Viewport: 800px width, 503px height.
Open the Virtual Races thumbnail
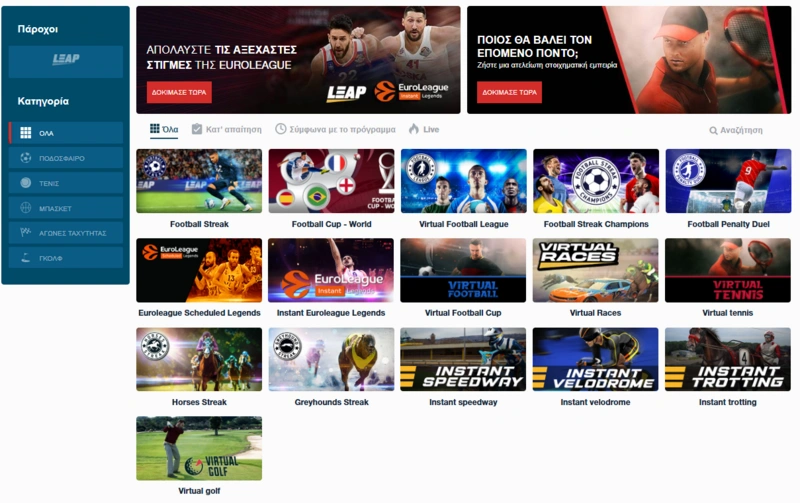point(595,270)
